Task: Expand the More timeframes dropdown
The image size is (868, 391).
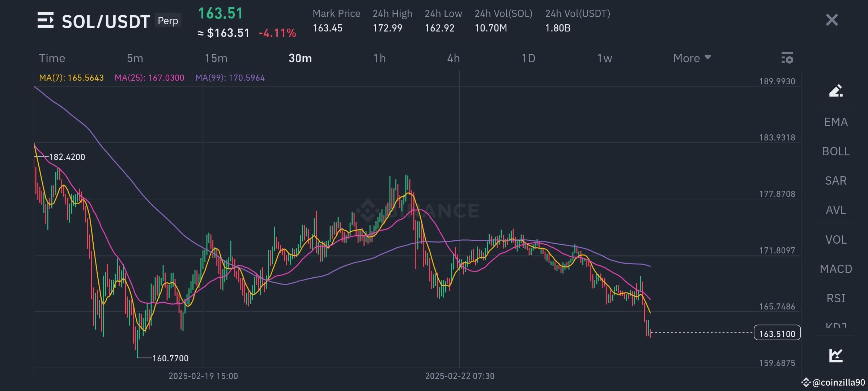Action: 692,58
